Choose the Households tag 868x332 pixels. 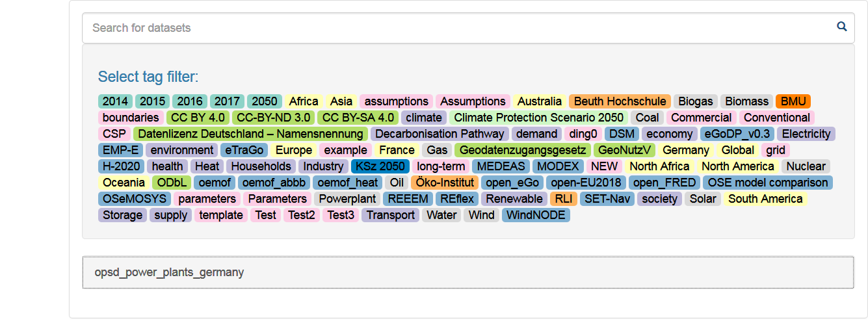tap(261, 166)
